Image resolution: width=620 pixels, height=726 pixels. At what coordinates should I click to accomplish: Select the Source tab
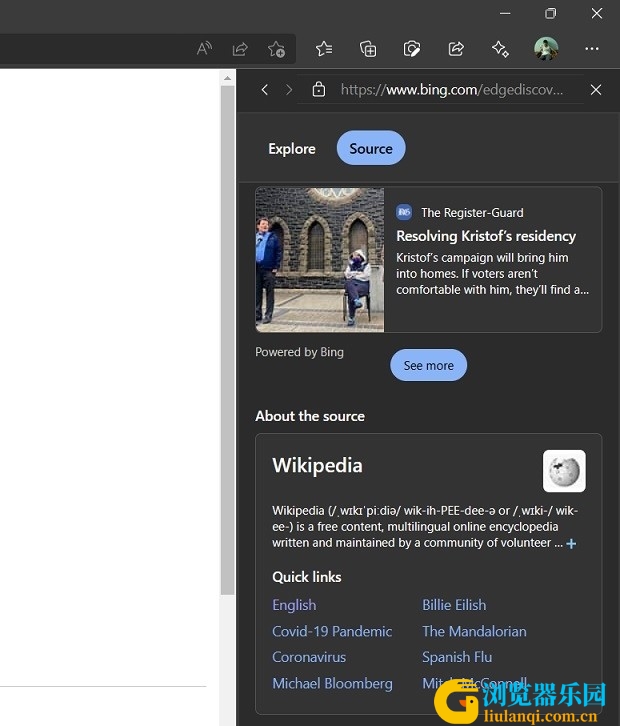[x=371, y=148]
